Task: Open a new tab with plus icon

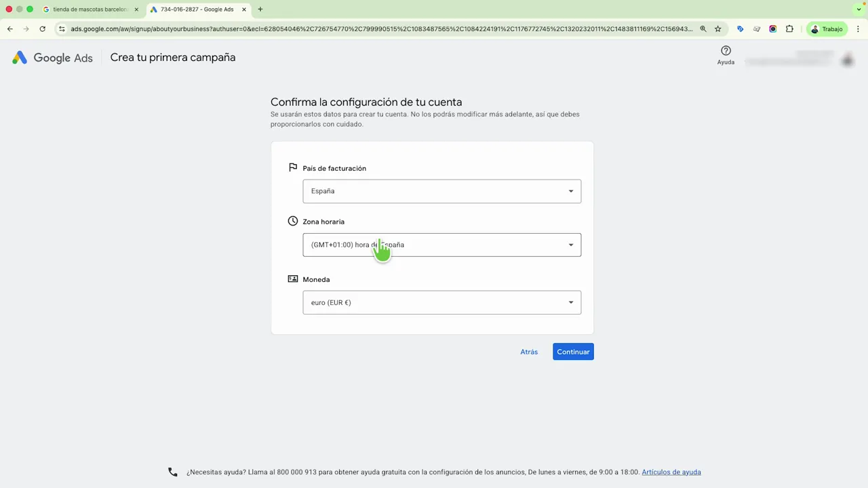Action: point(260,9)
